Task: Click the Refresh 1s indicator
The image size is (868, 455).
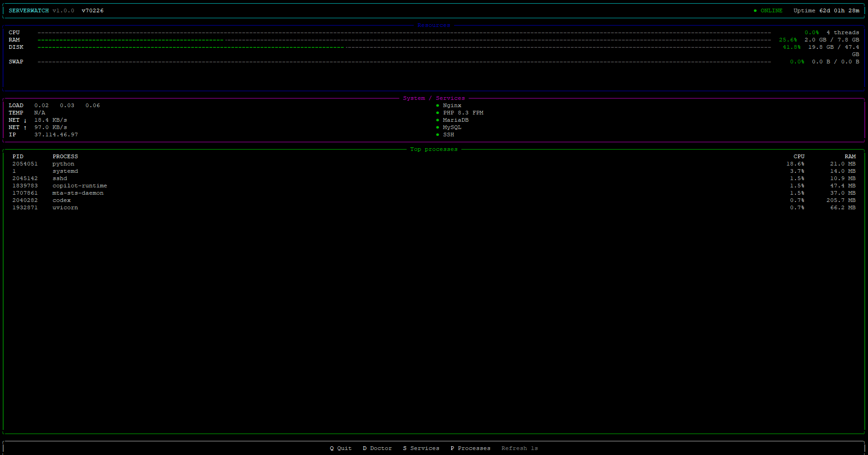Action: tap(520, 448)
